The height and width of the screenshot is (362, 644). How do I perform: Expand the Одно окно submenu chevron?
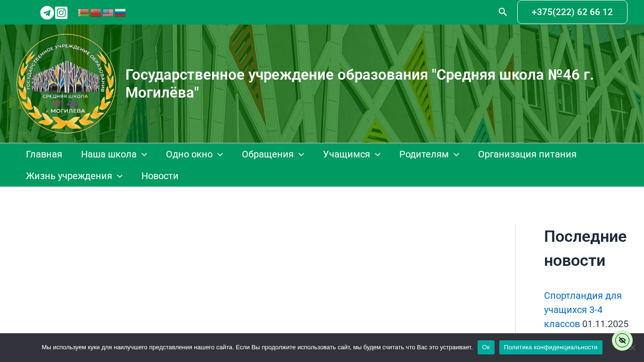pos(220,155)
